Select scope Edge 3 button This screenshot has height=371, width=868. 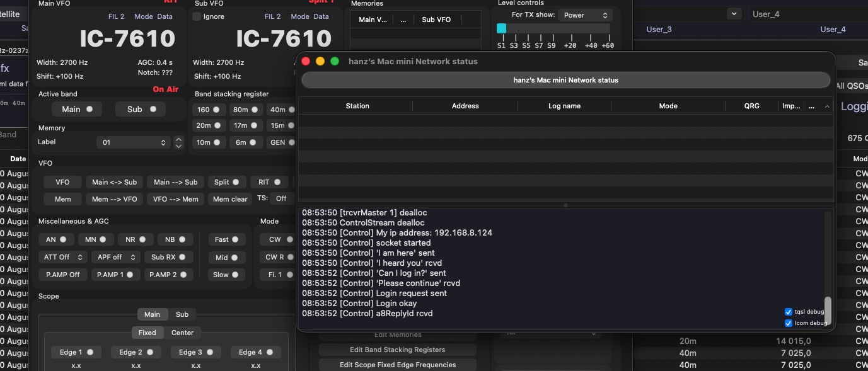click(x=196, y=352)
